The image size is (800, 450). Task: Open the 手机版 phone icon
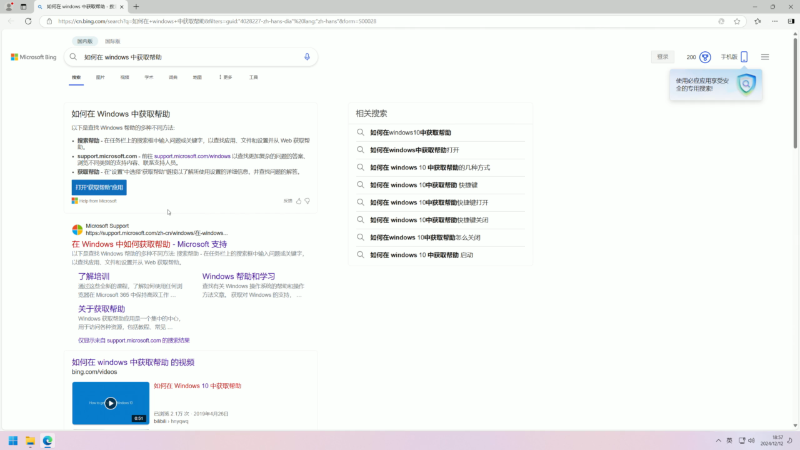pos(744,57)
